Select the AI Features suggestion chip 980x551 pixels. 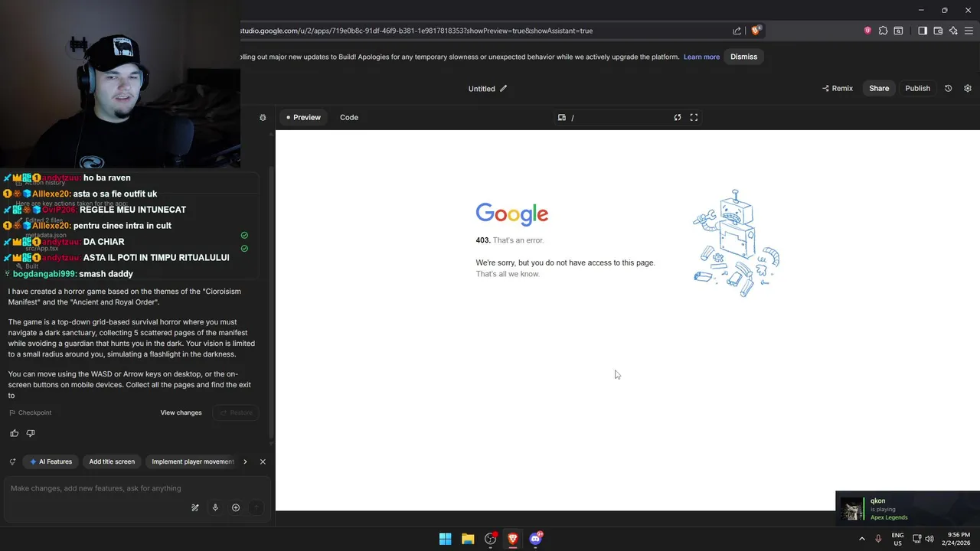[x=51, y=461]
